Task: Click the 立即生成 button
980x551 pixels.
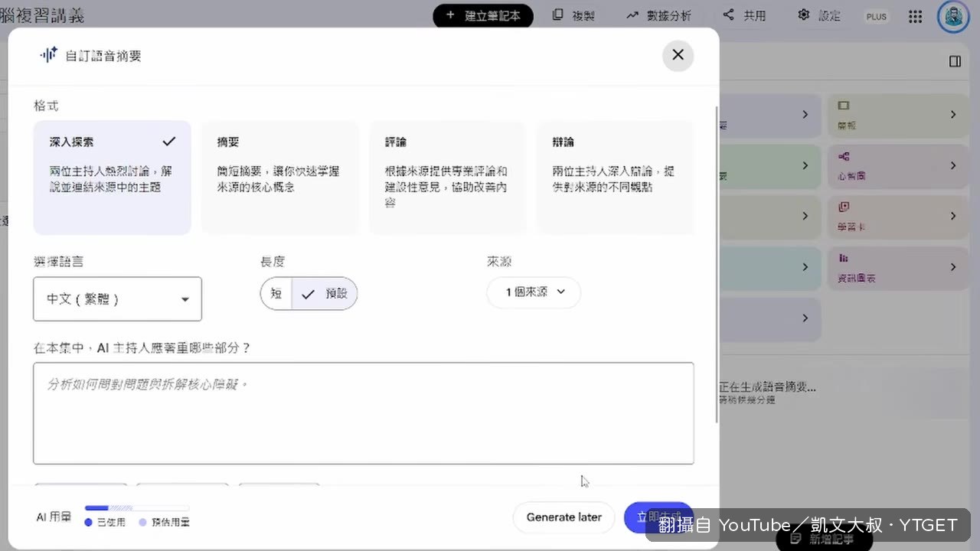Action: [658, 517]
